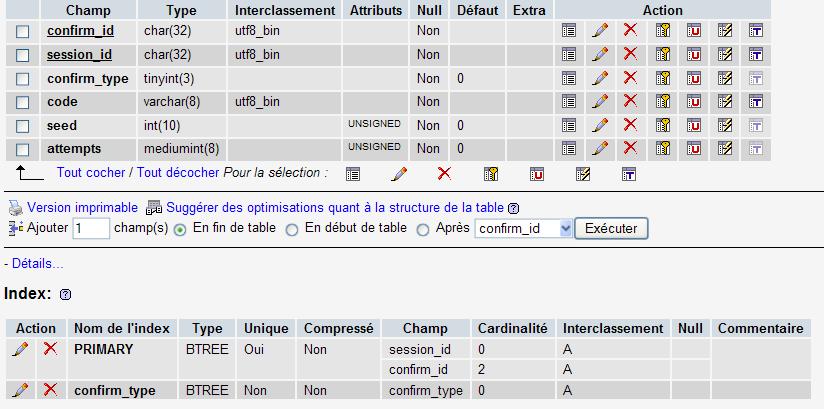The height and width of the screenshot is (409, 824).
Task: Open the confirm_id field position dropdown
Action: 523,229
